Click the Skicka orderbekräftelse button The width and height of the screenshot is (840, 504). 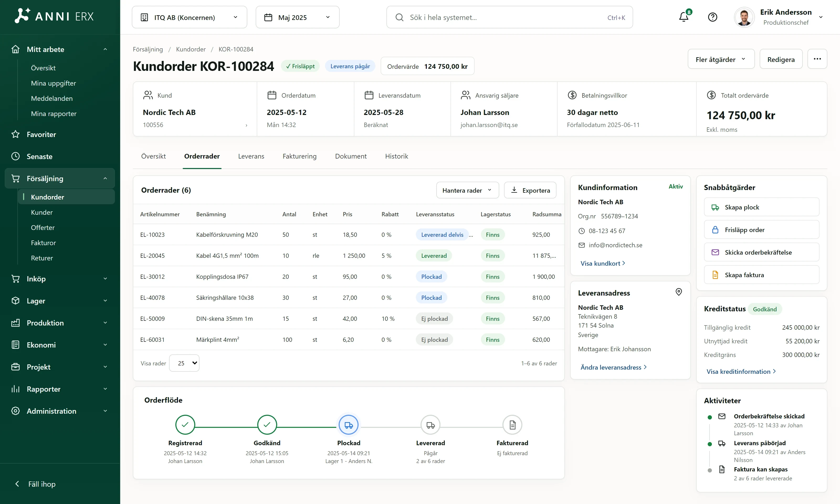761,252
